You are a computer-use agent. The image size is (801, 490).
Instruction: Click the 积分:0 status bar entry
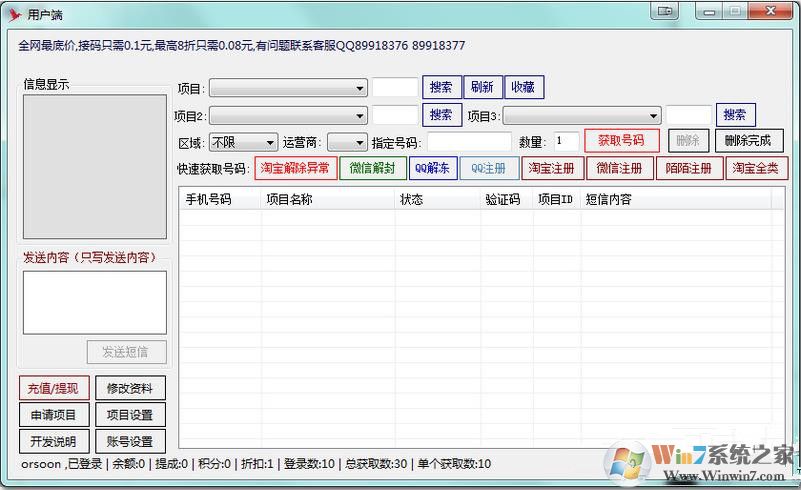click(x=215, y=464)
